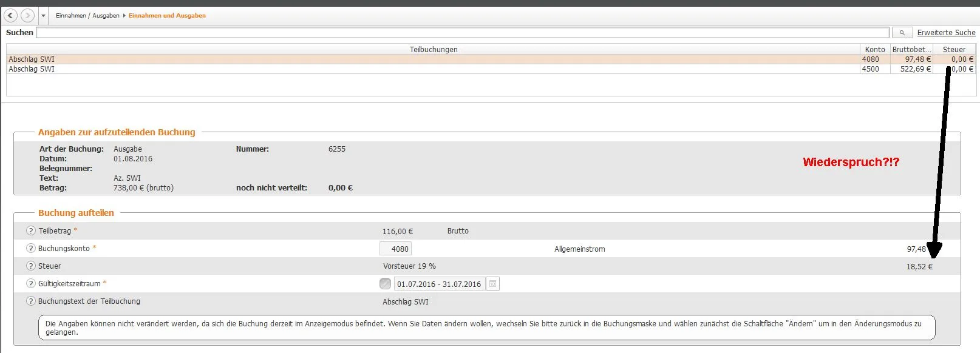Click the magnifier search button
Viewport: 980px width, 353px height.
tap(902, 33)
